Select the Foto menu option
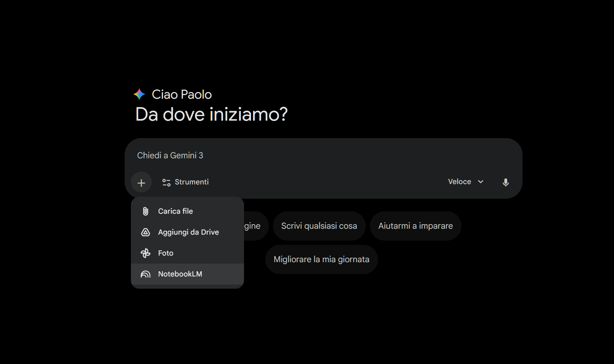This screenshot has width=614, height=364. 166,253
